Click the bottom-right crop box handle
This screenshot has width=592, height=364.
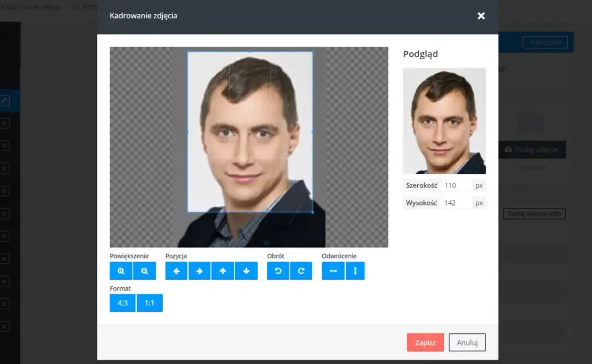click(x=312, y=212)
